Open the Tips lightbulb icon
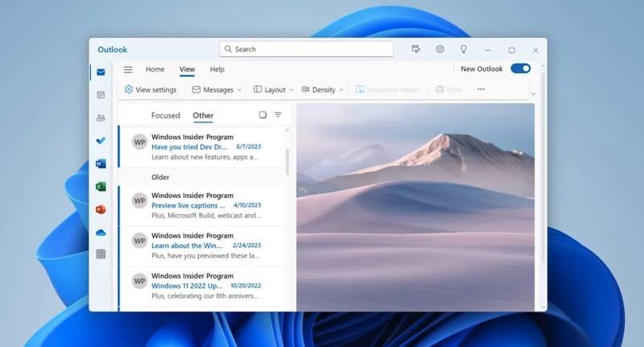Viewport: 644px width, 347px height. (464, 49)
